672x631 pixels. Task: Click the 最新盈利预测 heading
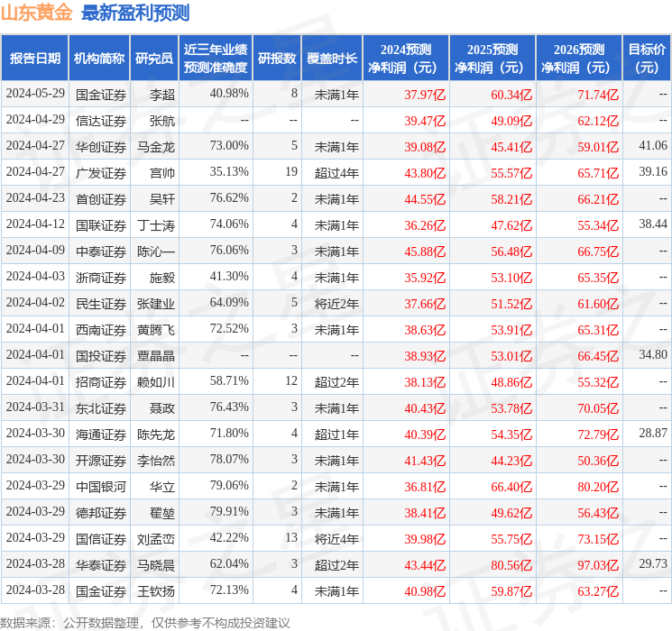135,13
